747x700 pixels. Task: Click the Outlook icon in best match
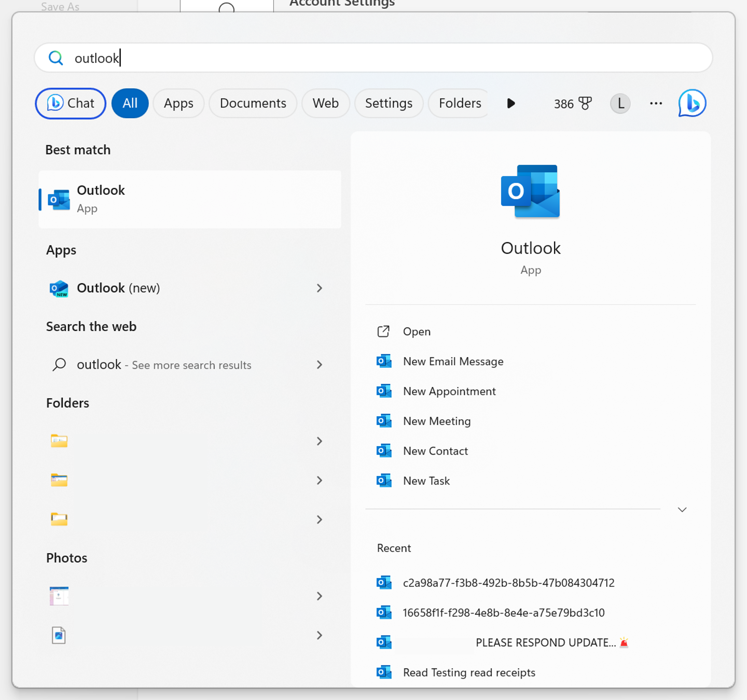(x=59, y=200)
